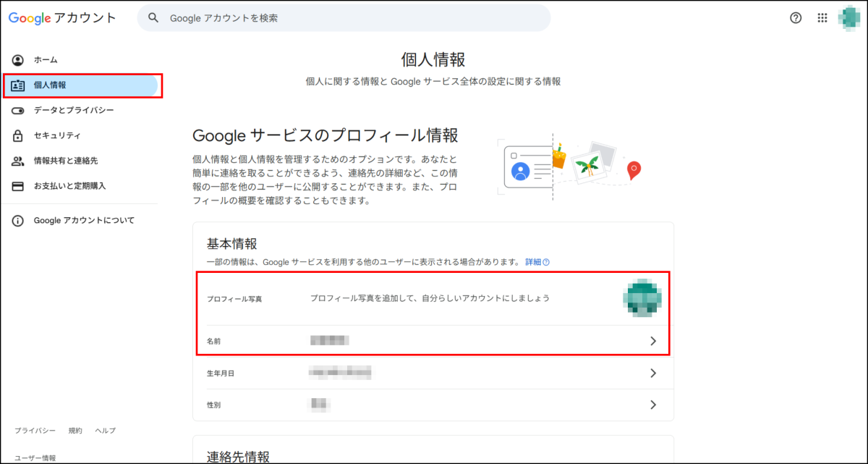Open the Google apps grid icon
This screenshot has height=464, width=868.
point(822,18)
